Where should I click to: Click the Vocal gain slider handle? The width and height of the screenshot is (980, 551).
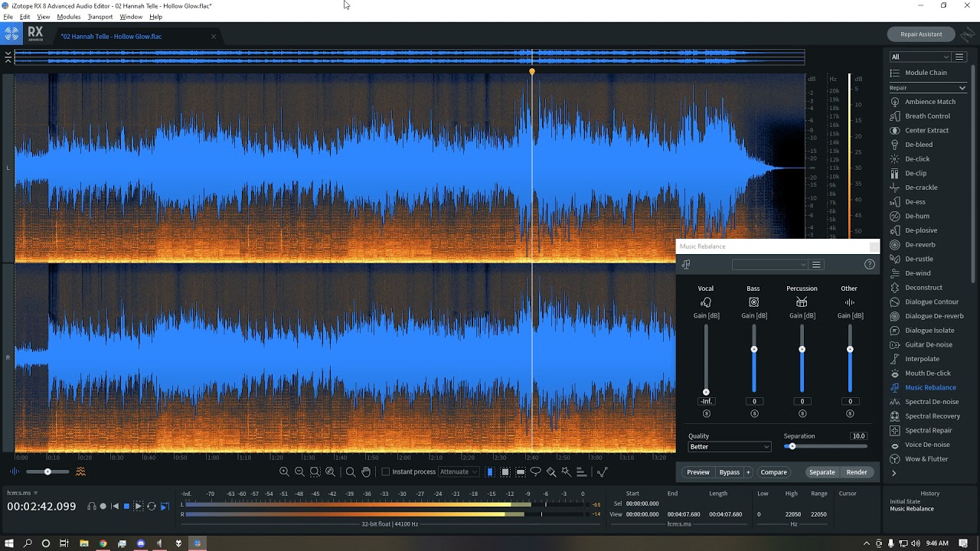tap(706, 392)
